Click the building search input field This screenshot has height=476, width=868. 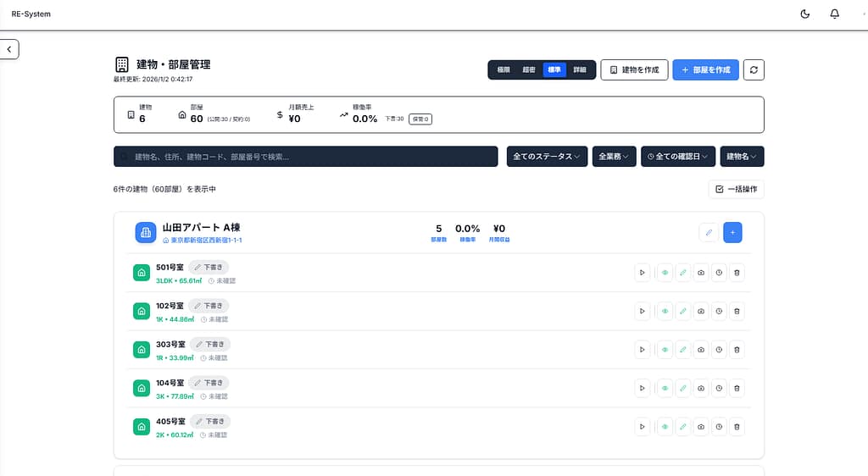pos(305,157)
